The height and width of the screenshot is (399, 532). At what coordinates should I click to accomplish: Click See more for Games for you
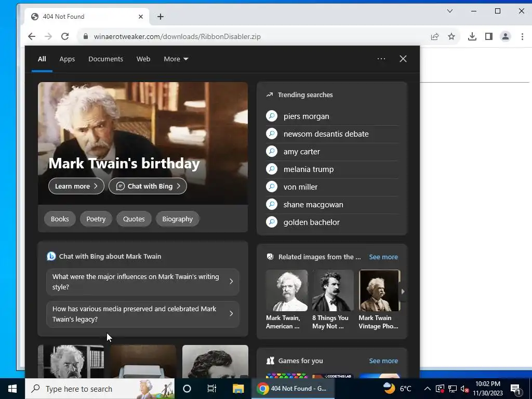383,361
